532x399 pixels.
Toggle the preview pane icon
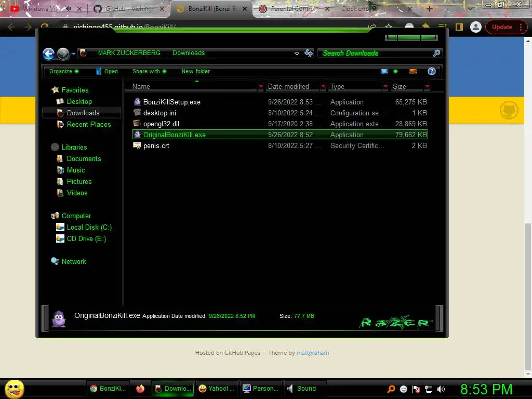pyautogui.click(x=413, y=71)
